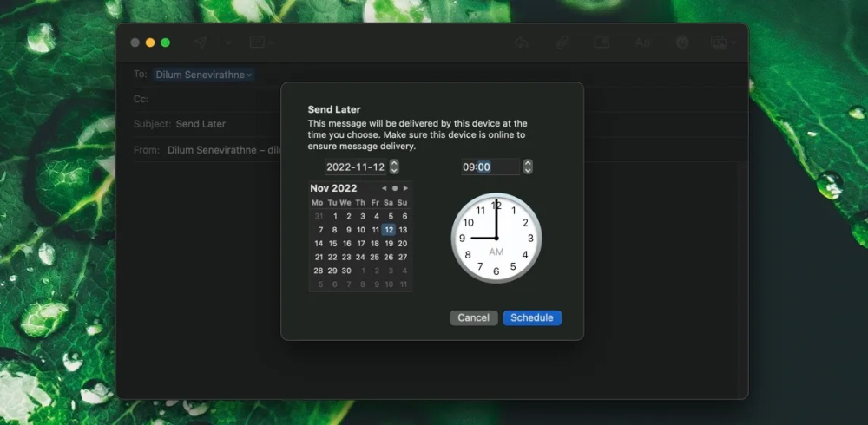868x425 pixels.
Task: Choose day 29 in the calendar
Action: click(332, 271)
